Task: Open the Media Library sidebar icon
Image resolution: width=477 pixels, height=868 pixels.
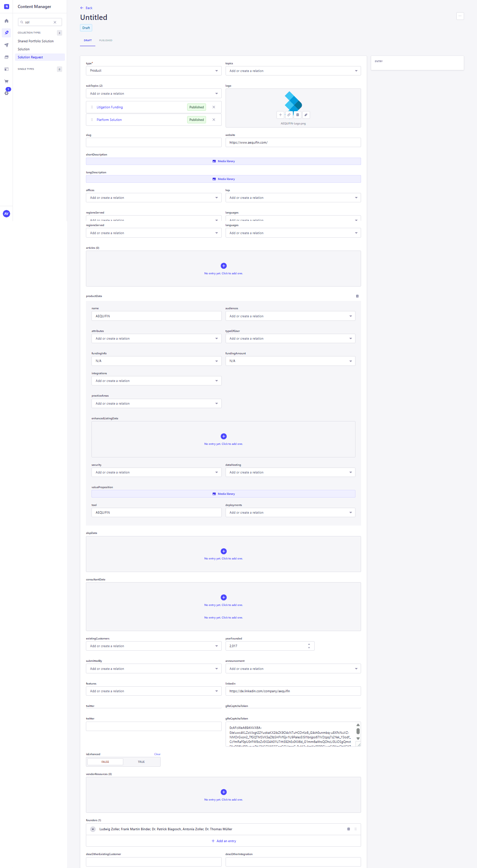Action: click(x=6, y=57)
